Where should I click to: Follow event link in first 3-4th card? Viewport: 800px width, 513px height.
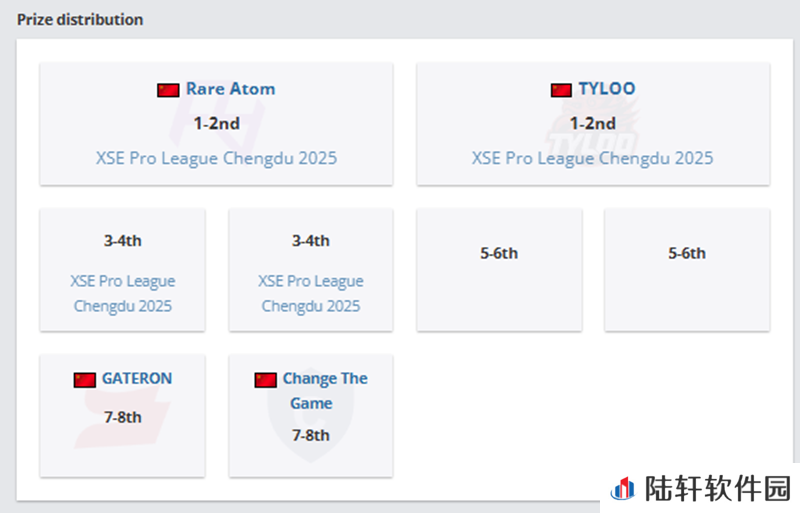point(122,294)
